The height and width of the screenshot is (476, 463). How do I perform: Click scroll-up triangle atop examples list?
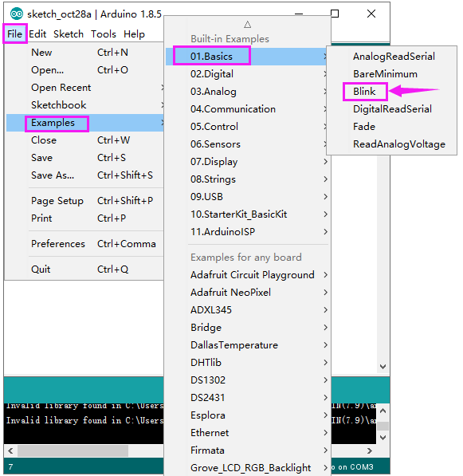click(x=247, y=24)
